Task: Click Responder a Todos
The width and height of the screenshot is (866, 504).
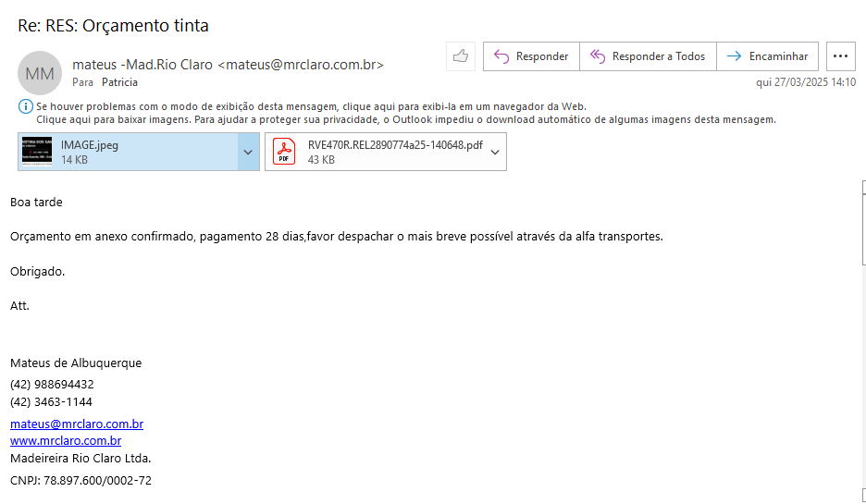Action: click(648, 56)
